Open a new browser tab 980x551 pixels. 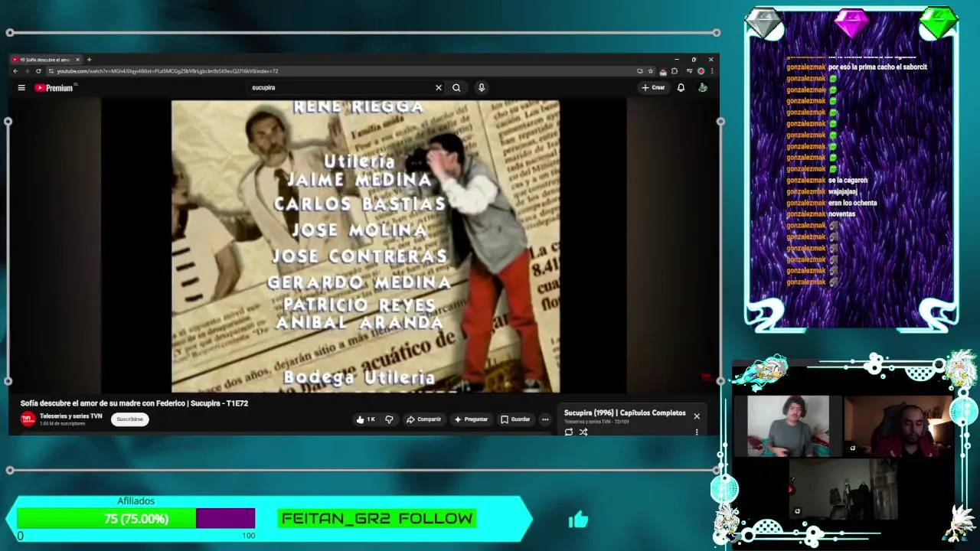(89, 60)
